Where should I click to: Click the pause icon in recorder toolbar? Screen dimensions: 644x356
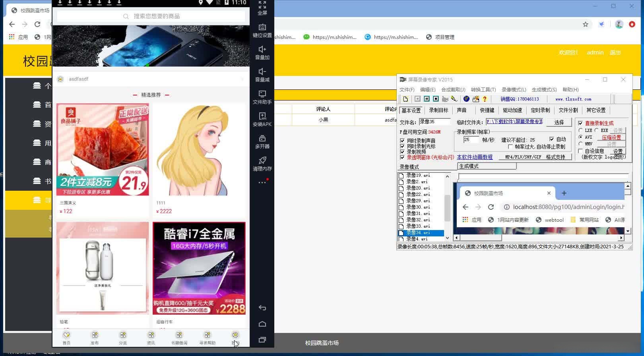click(427, 99)
